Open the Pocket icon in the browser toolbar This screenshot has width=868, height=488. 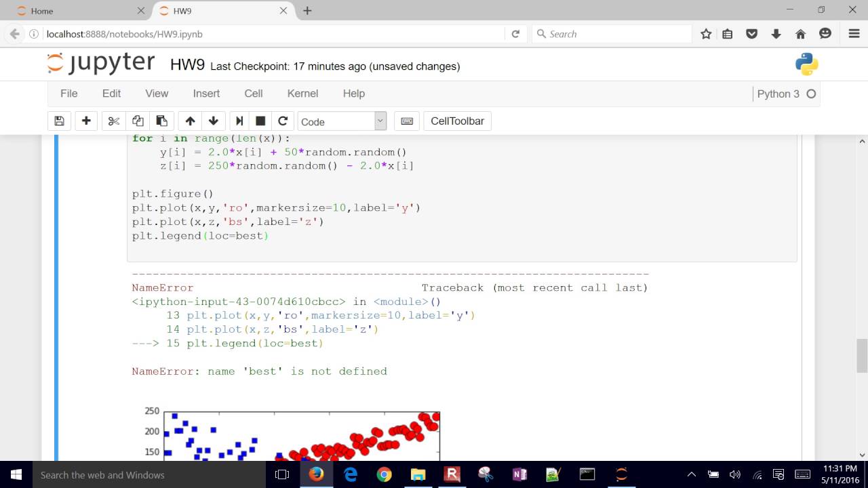pyautogui.click(x=751, y=34)
